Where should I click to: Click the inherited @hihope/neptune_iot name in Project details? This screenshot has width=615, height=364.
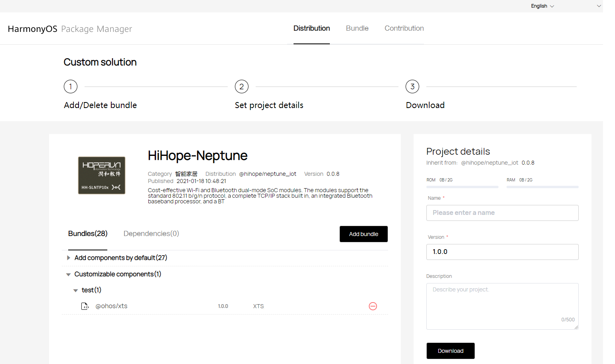tap(490, 163)
